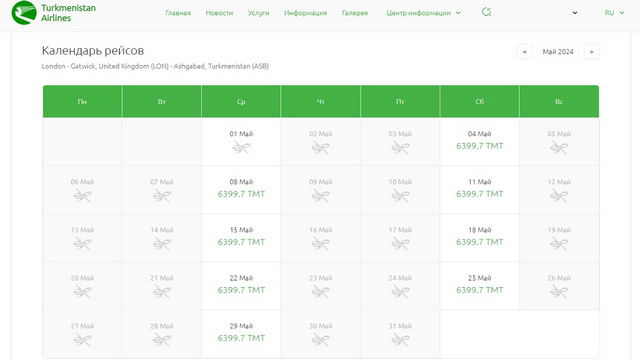This screenshot has height=360, width=640.
Task: Expand the Центр информации dropdown
Action: 423,13
